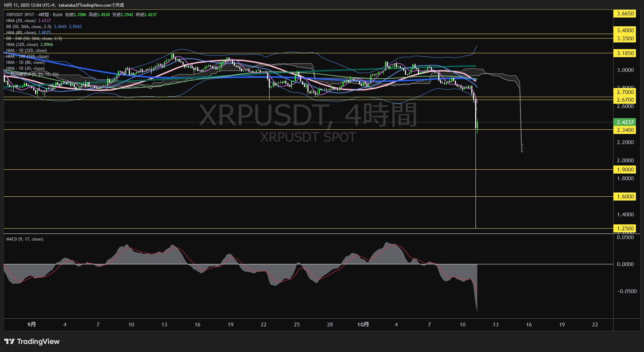Select the 2.3400 price level tag
644x352 pixels.
[x=625, y=130]
